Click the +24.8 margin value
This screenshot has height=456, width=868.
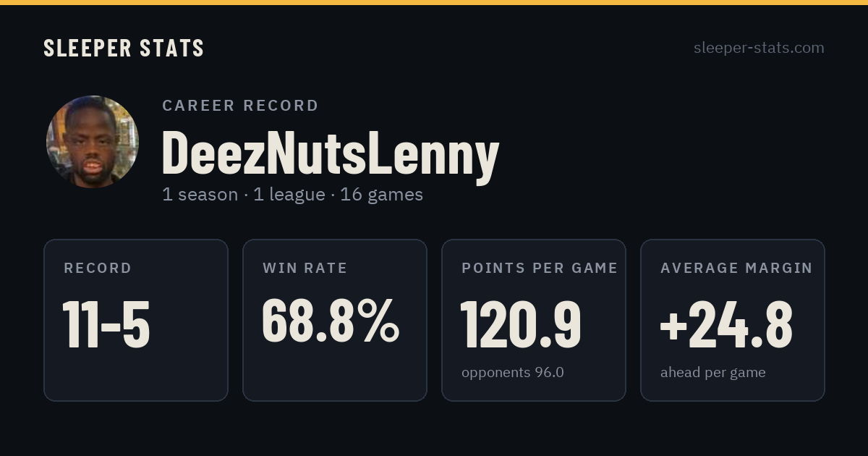pos(726,324)
